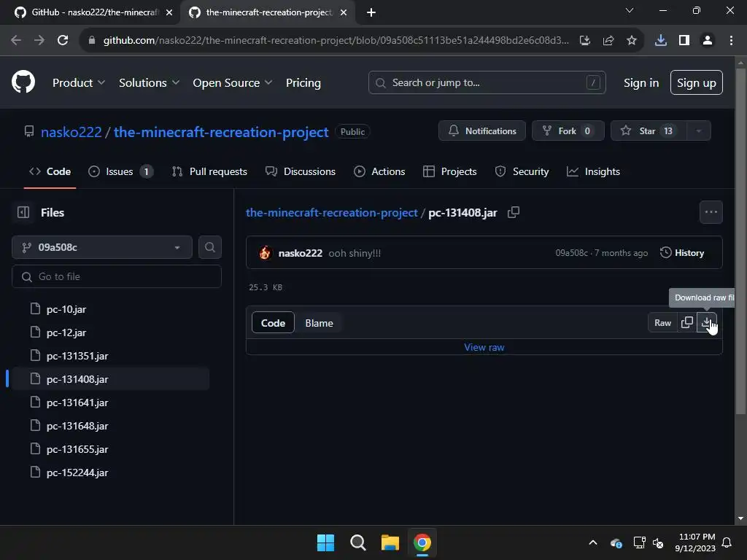Open the Actions tab
Viewport: 747px width, 560px height.
pyautogui.click(x=379, y=171)
